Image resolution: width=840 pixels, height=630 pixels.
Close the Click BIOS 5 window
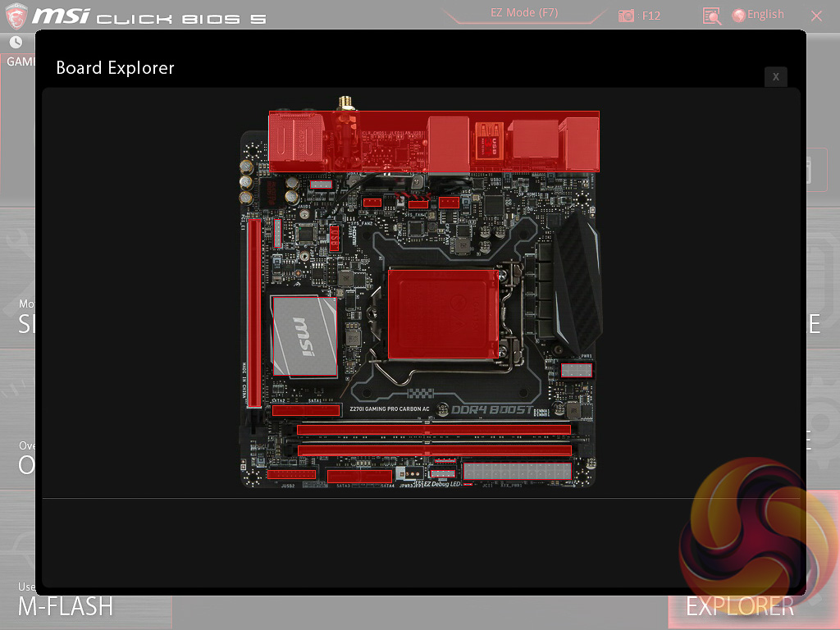(816, 16)
